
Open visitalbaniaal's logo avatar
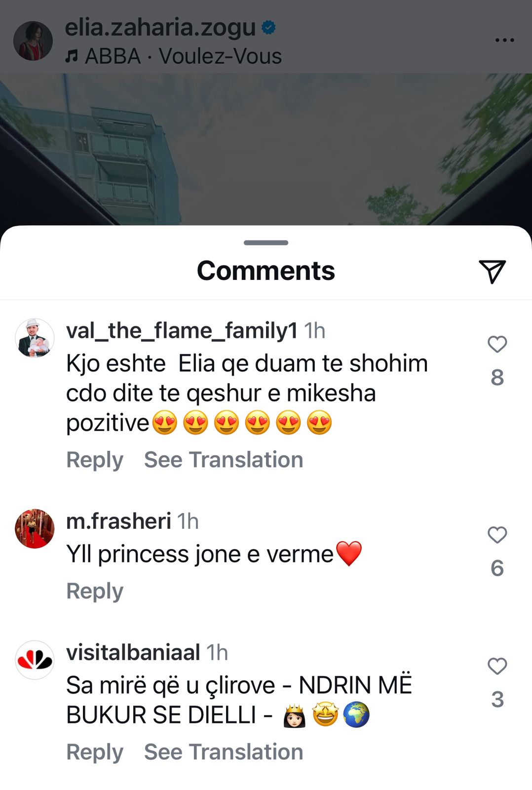[35, 660]
